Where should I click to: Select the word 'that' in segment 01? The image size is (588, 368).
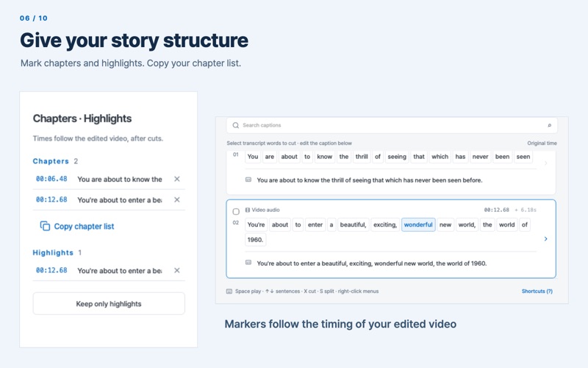pyautogui.click(x=419, y=157)
